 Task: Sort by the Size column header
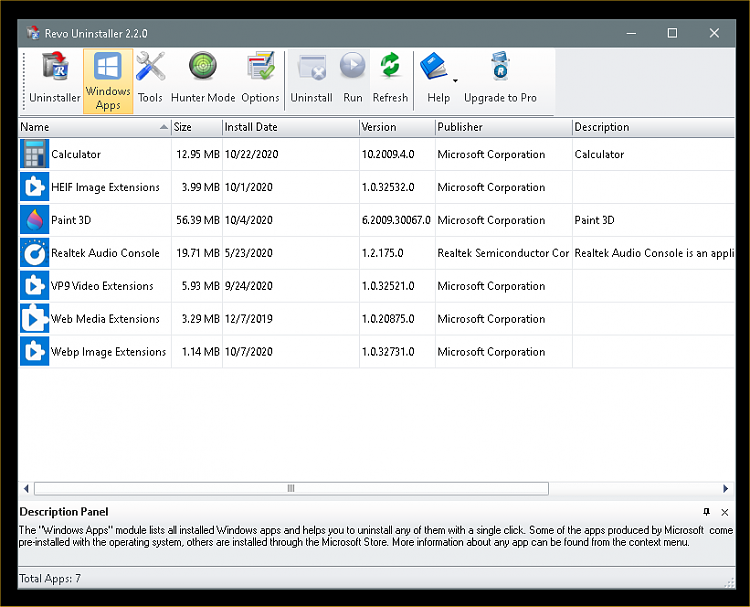(197, 127)
